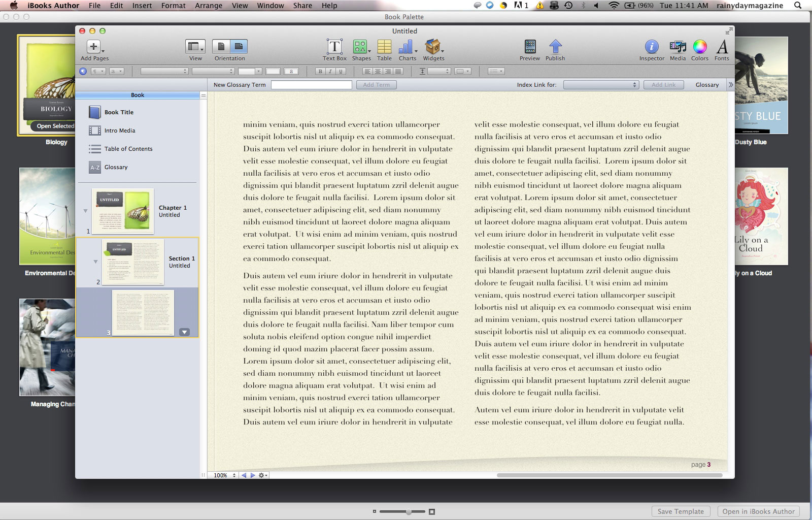Open the View toolbar menu
Screen dimensions: 812x520
(x=195, y=47)
